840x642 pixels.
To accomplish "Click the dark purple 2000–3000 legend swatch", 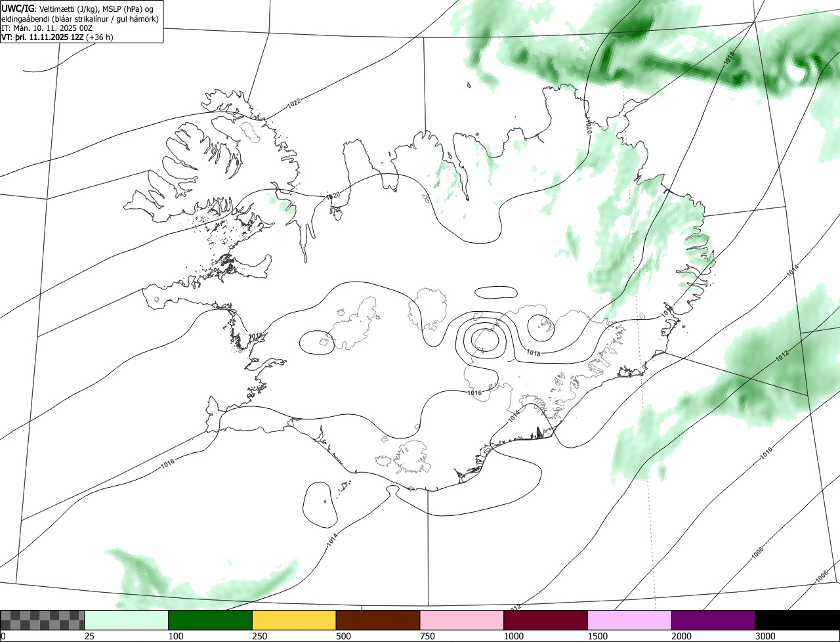I will click(x=713, y=620).
